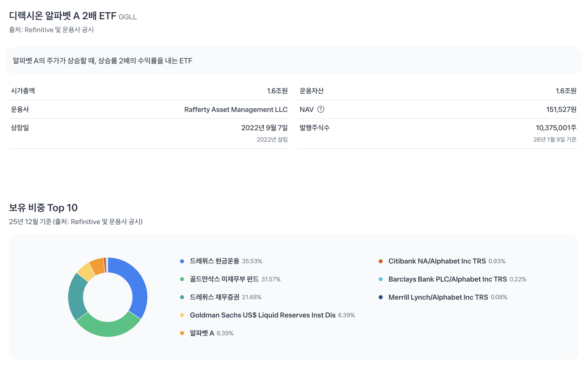
Task: Select the 알파벳 A holding label
Action: pos(202,333)
